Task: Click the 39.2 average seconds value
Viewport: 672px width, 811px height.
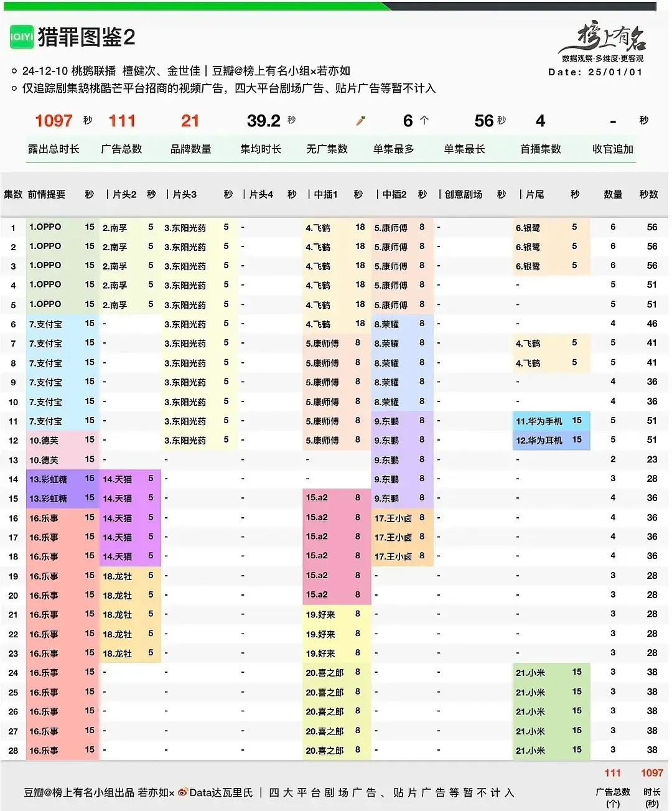Action: pos(264,121)
